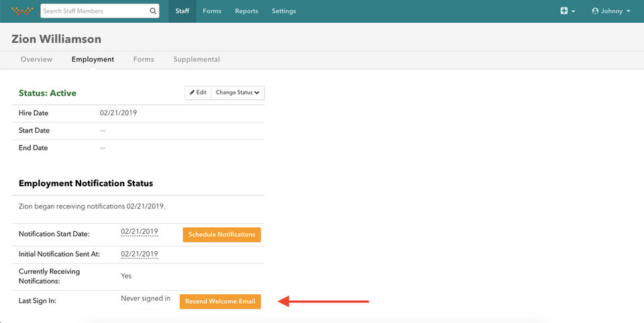Edit the Notification Start Date value
The image size is (644, 323).
[x=140, y=232]
